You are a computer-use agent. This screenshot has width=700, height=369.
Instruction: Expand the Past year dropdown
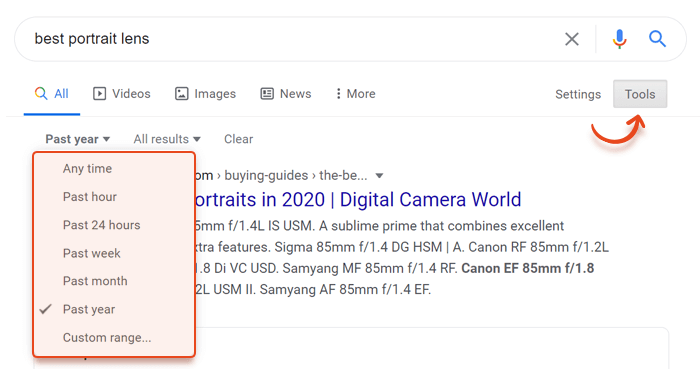(x=78, y=139)
